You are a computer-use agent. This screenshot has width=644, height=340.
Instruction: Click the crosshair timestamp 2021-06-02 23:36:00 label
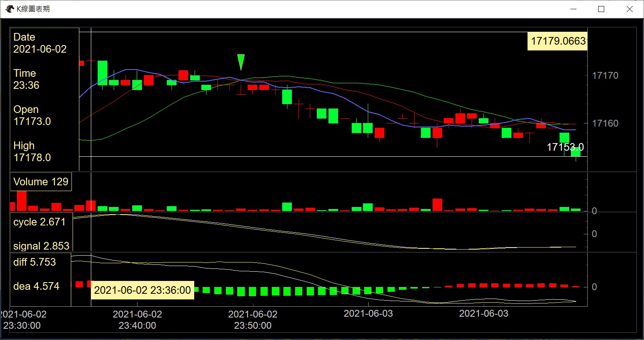click(143, 290)
